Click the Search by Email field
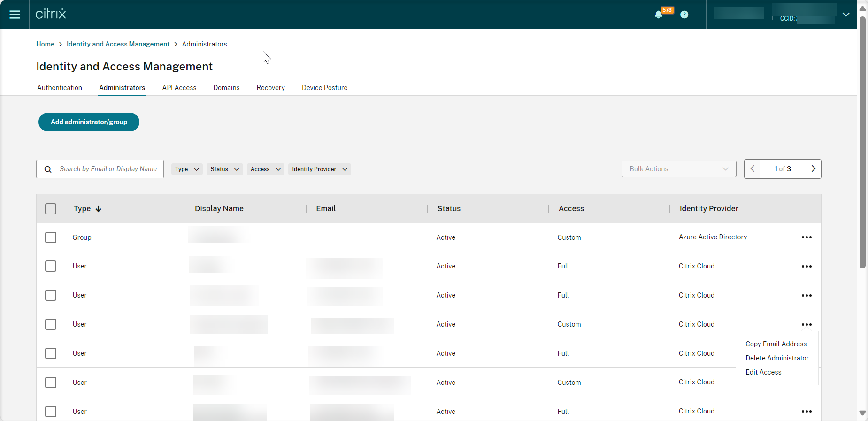Screen dimensions: 868x421 pyautogui.click(x=108, y=169)
